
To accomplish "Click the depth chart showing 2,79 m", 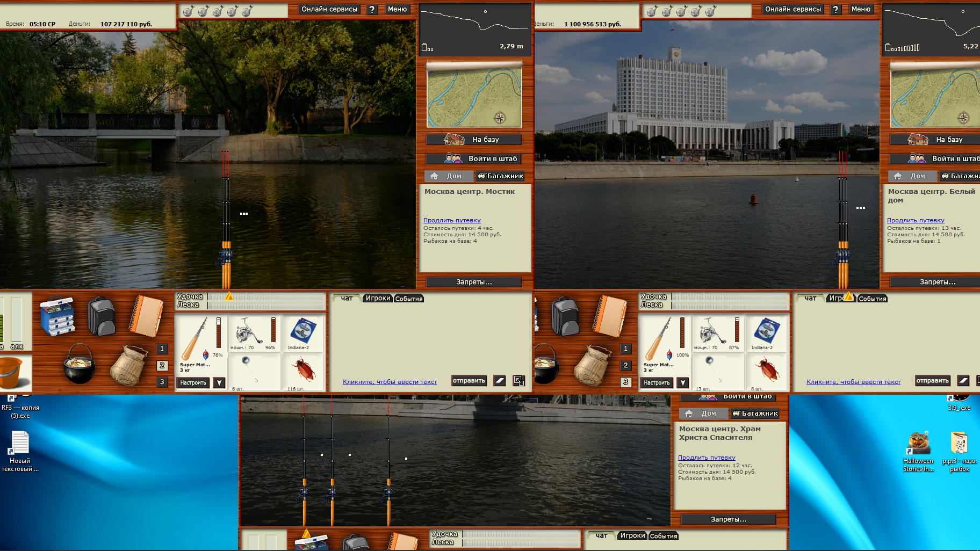I will 474,30.
